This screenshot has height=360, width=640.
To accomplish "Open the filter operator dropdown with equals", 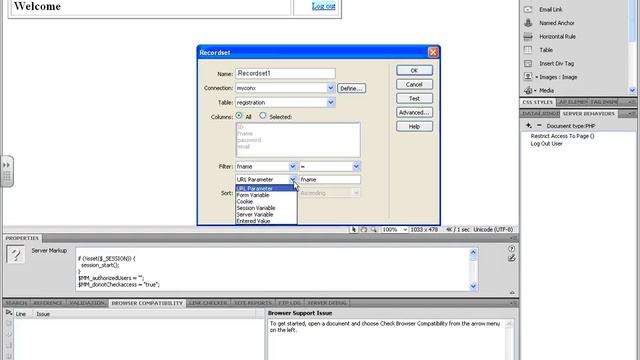I will coord(356,166).
